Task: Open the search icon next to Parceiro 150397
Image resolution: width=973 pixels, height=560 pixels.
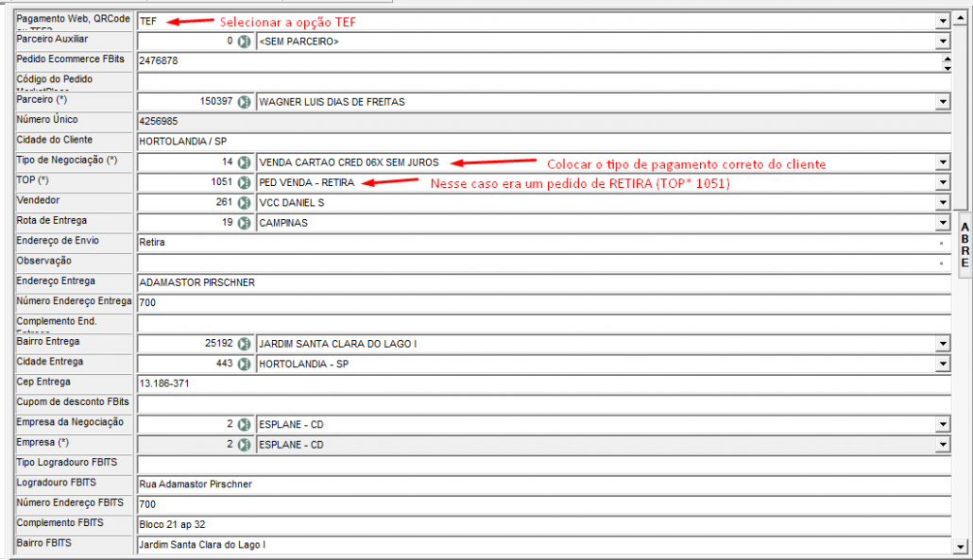Action: [x=245, y=102]
